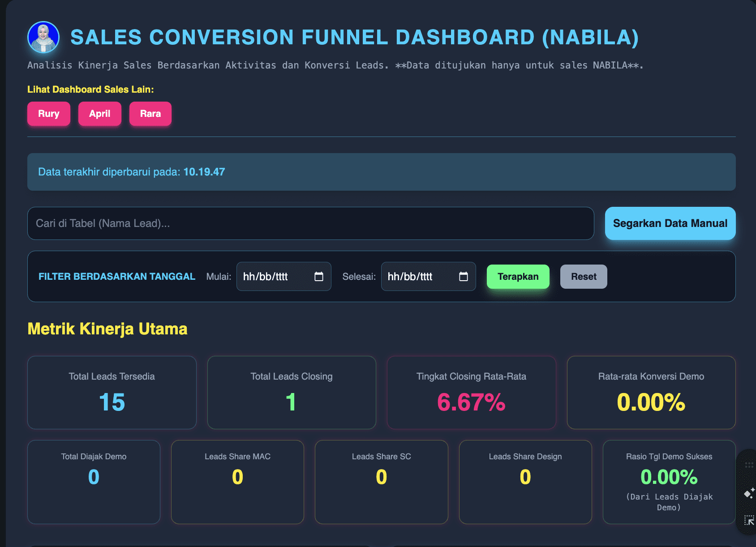Click Nabila's profile avatar picture

tap(43, 37)
